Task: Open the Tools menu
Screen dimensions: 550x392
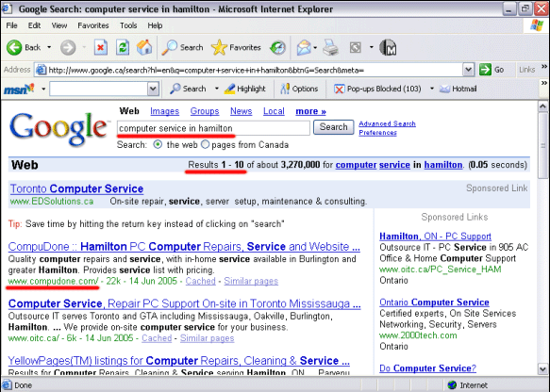Action: [128, 25]
